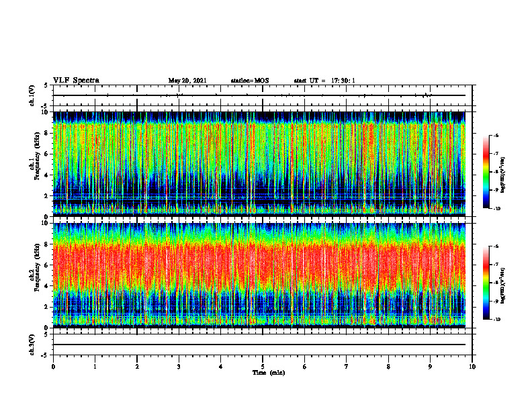The image size is (532, 411).
Task: Click the date "May 20, 2021"
Action: [x=187, y=81]
